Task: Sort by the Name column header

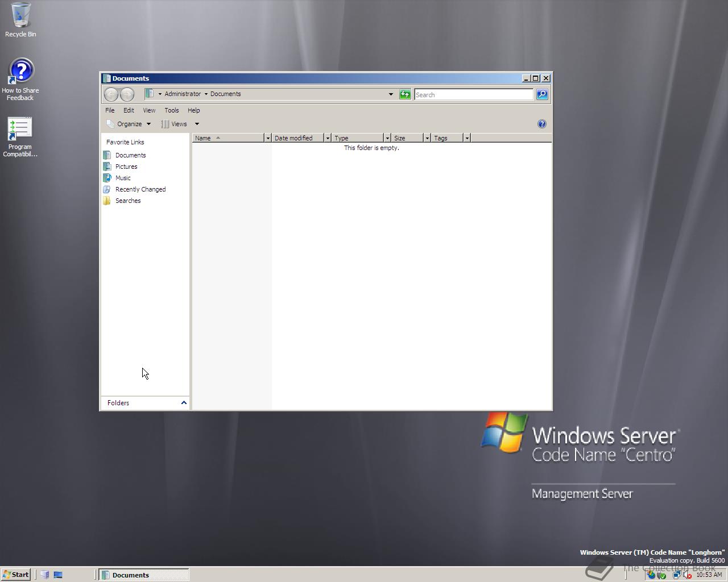Action: [229, 138]
